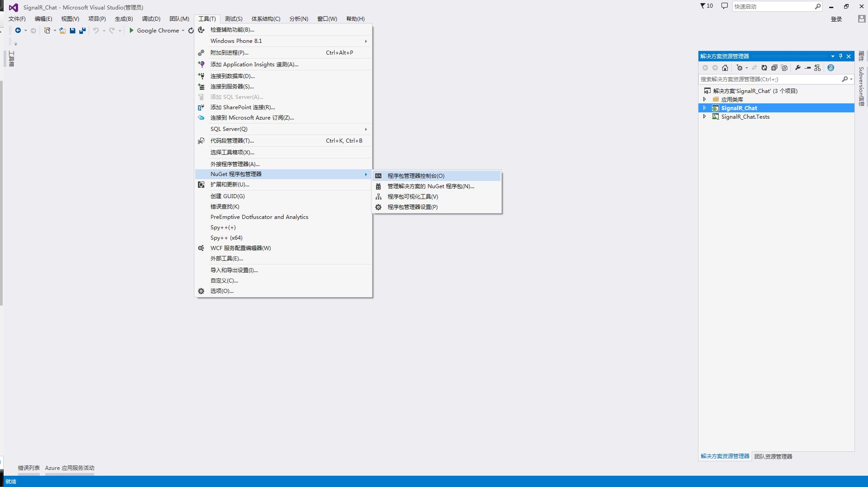868x487 pixels.
Task: Click the Properties wrench icon in Solution Explorer
Action: point(798,68)
